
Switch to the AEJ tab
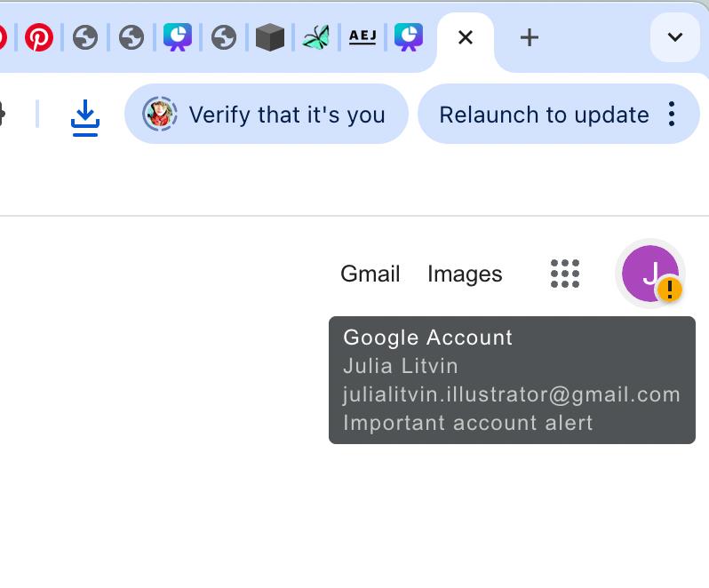click(x=362, y=37)
